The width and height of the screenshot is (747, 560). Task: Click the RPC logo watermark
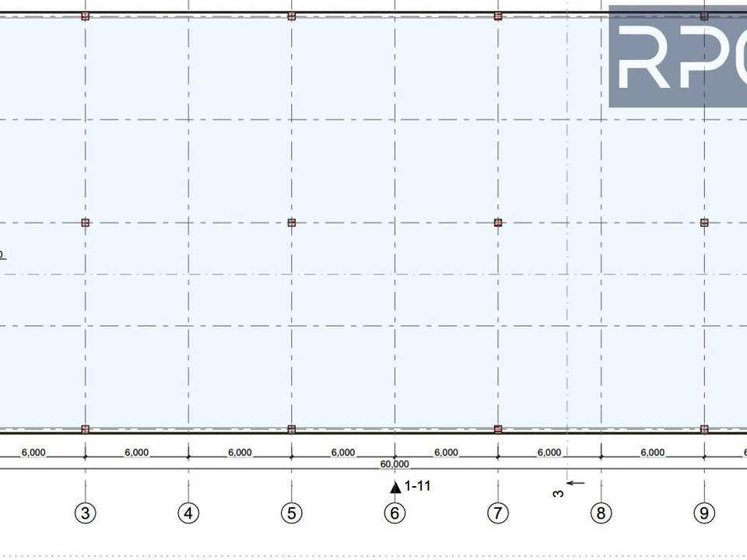[x=678, y=56]
